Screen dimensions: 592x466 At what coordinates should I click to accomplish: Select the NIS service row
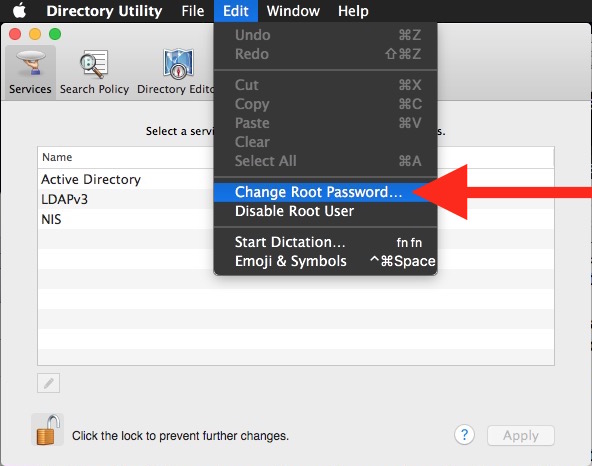pyautogui.click(x=296, y=219)
